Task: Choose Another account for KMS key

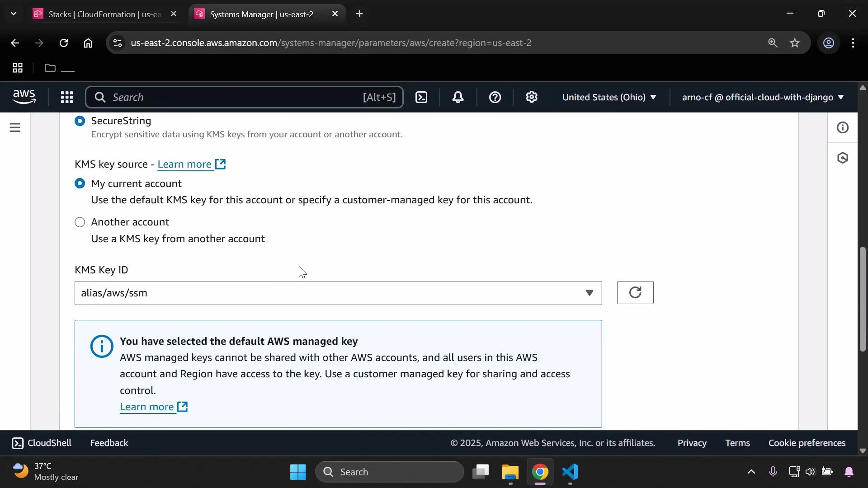Action: click(80, 222)
